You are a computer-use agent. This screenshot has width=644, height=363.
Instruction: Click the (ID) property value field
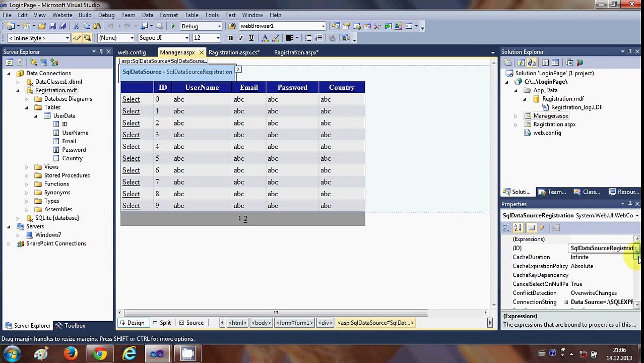coord(602,248)
